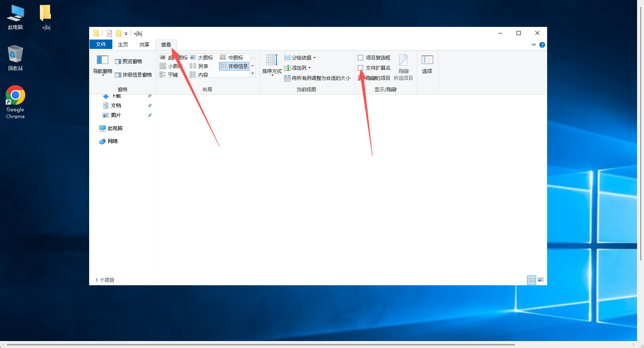Toggle the 详细信息窗格 details pane
Image resolution: width=644 pixels, height=348 pixels.
pos(133,75)
